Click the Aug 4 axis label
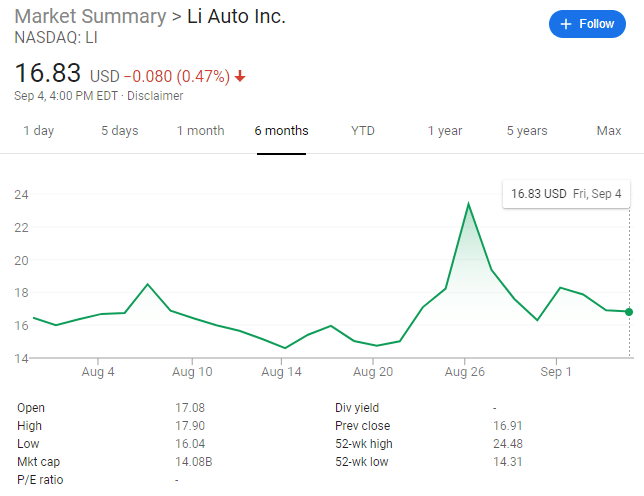Screen dimensions: 644x496 pos(98,372)
